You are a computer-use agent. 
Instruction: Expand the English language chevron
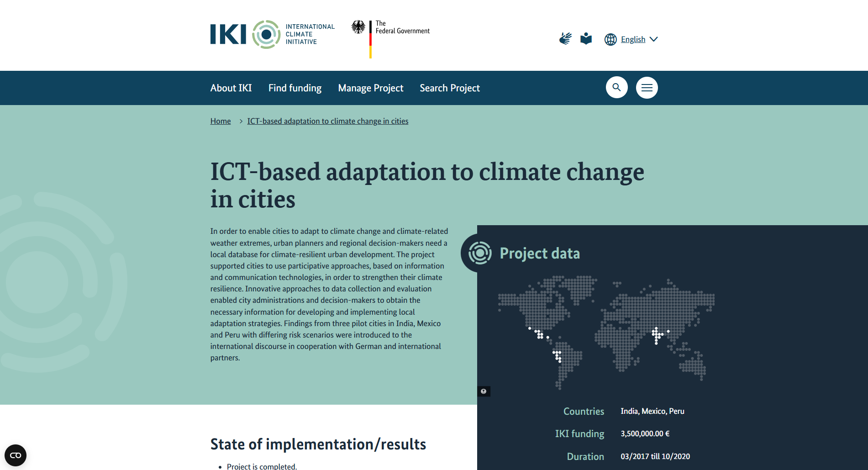654,39
